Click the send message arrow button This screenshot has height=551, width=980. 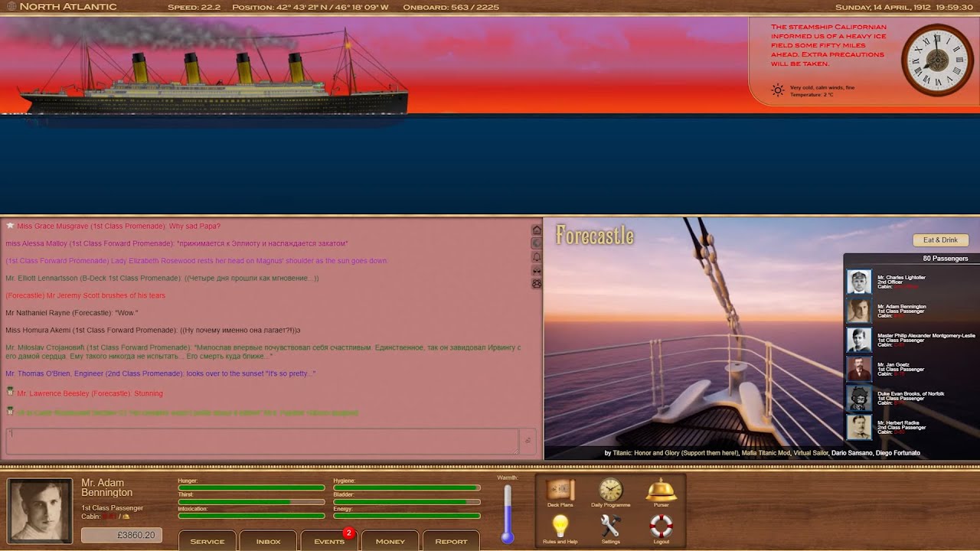click(x=528, y=441)
